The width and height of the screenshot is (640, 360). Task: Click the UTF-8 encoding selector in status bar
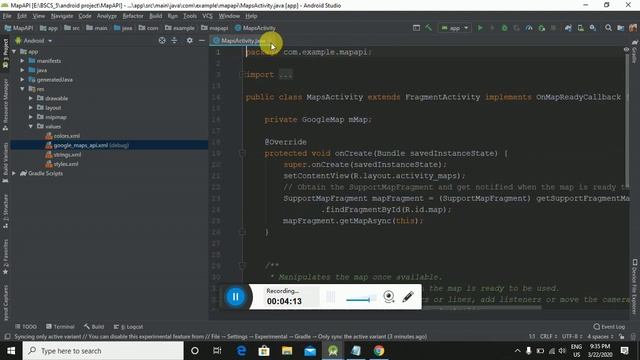click(x=571, y=337)
